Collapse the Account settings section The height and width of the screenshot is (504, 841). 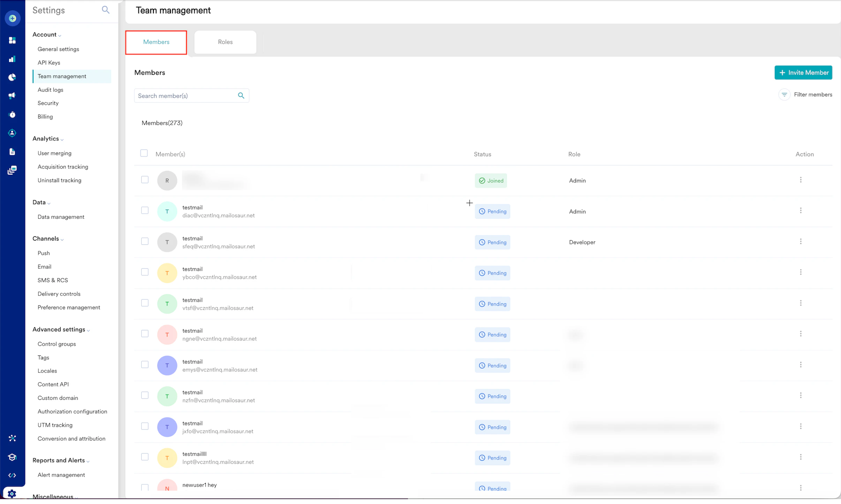pyautogui.click(x=60, y=35)
